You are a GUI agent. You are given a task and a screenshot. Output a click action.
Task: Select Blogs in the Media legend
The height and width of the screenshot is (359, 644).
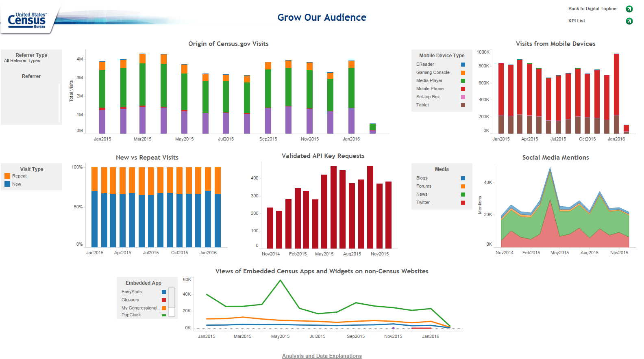422,178
